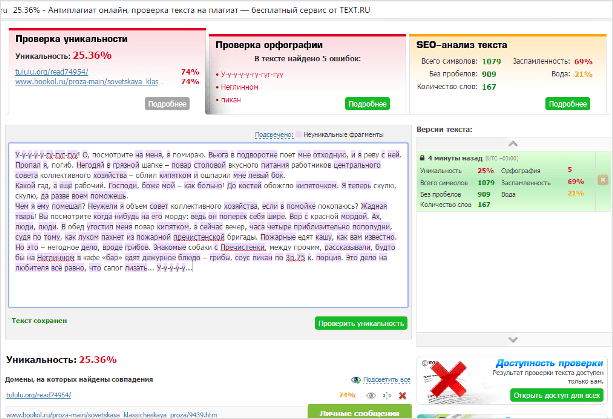Open www.bookol.ru link in top panel
Image resolution: width=613 pixels, height=419 pixels.
[90, 81]
